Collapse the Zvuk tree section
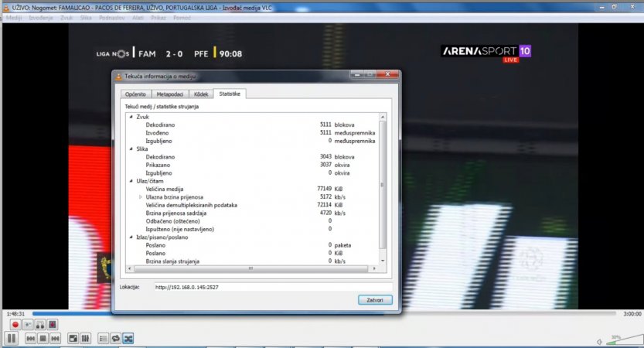Image resolution: width=644 pixels, height=348 pixels. pos(131,117)
